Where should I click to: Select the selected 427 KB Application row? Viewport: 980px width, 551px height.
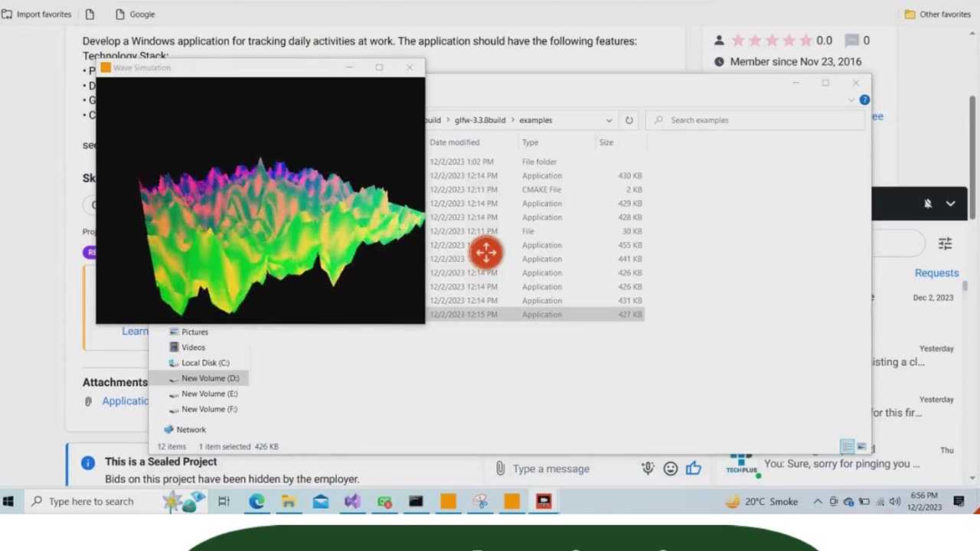[x=534, y=315]
